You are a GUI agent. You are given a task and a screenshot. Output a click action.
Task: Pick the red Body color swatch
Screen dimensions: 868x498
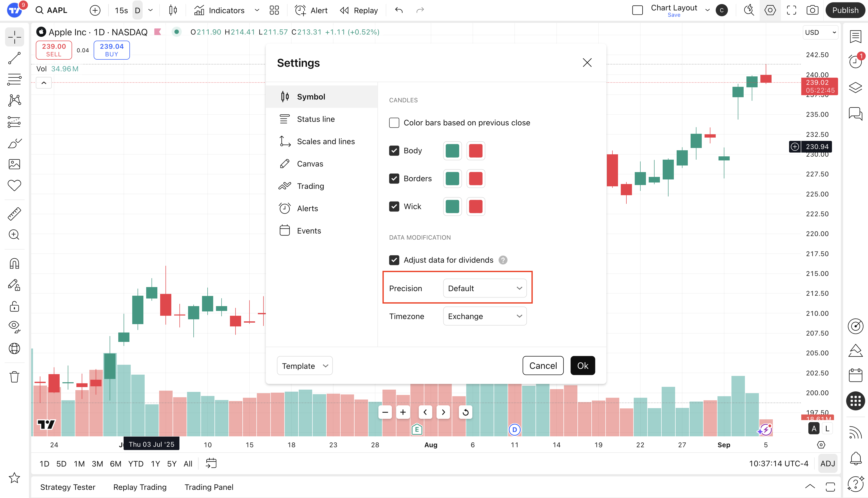click(x=475, y=151)
